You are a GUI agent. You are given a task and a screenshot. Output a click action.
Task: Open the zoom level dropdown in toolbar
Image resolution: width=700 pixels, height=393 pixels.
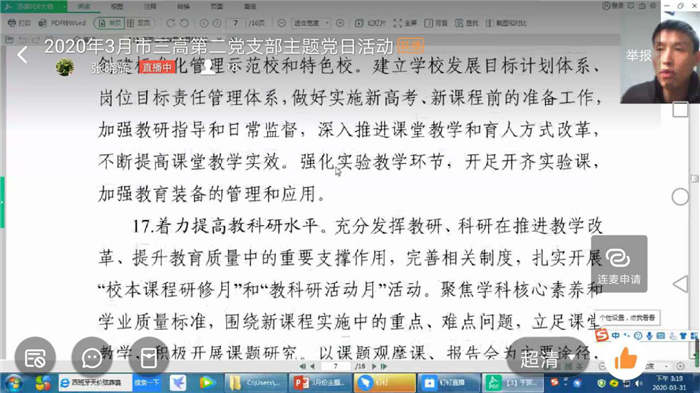tap(311, 23)
